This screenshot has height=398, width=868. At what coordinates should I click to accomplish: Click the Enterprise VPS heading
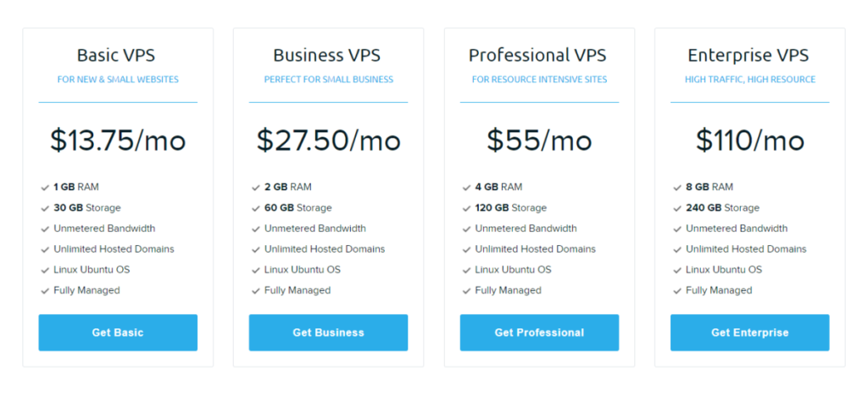[x=748, y=55]
